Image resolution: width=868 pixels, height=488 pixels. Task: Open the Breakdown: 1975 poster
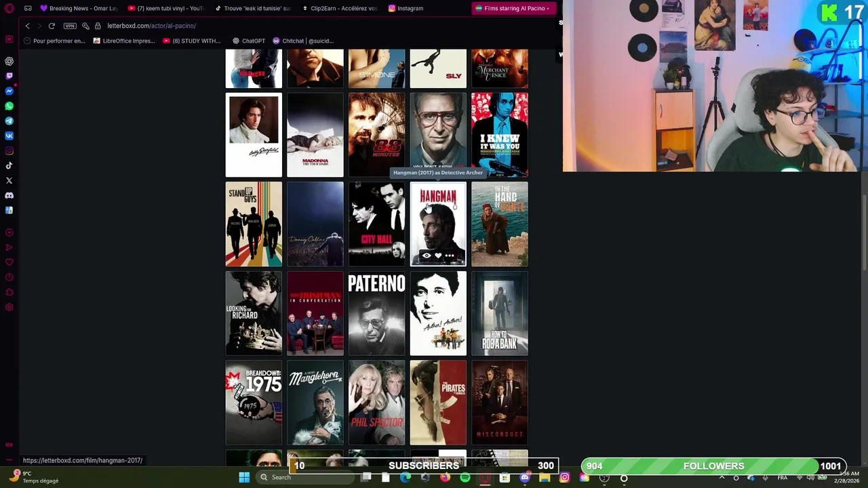254,403
